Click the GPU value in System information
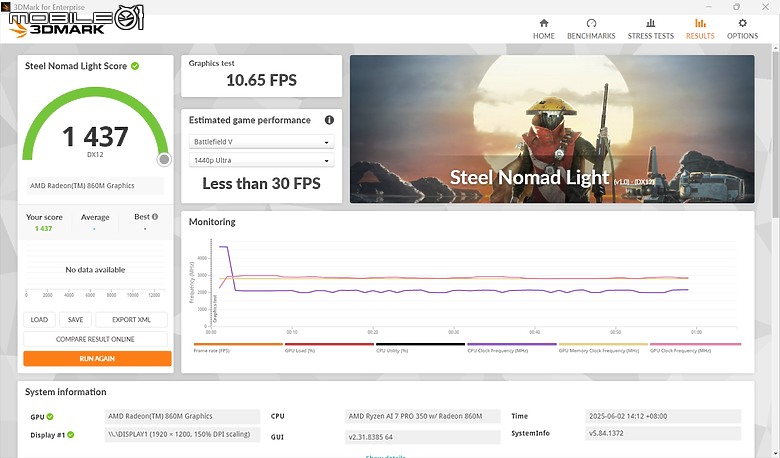The height and width of the screenshot is (458, 780). point(182,416)
